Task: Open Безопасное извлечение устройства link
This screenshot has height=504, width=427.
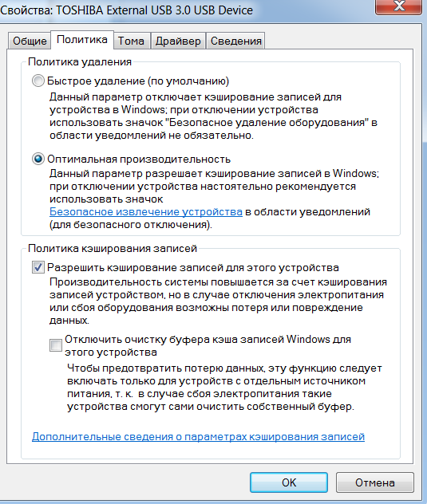Action: click(146, 212)
